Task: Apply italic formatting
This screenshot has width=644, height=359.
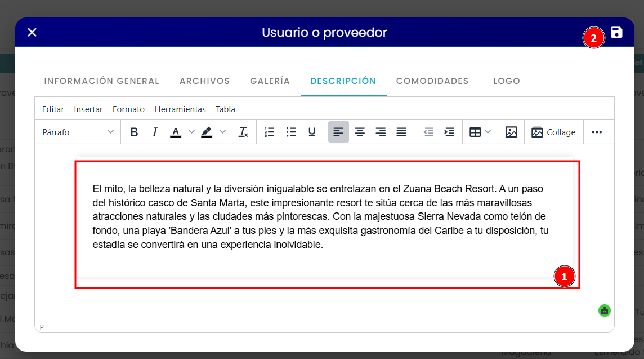Action: point(155,132)
